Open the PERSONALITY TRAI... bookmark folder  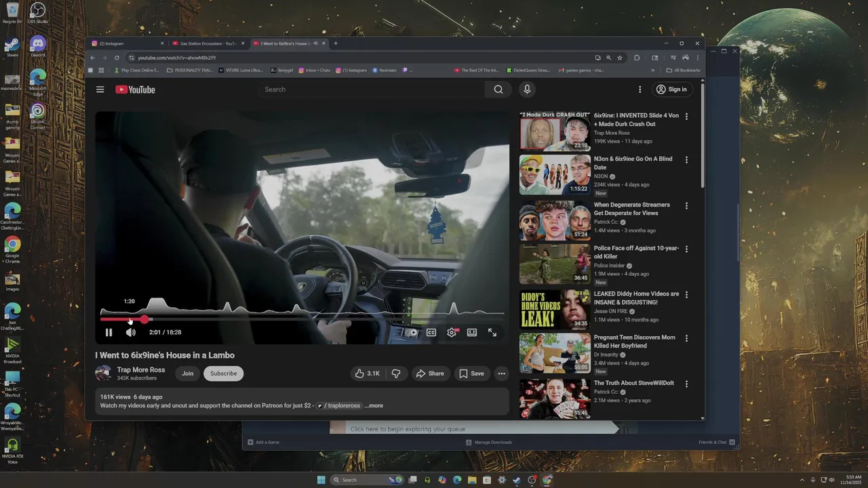190,70
